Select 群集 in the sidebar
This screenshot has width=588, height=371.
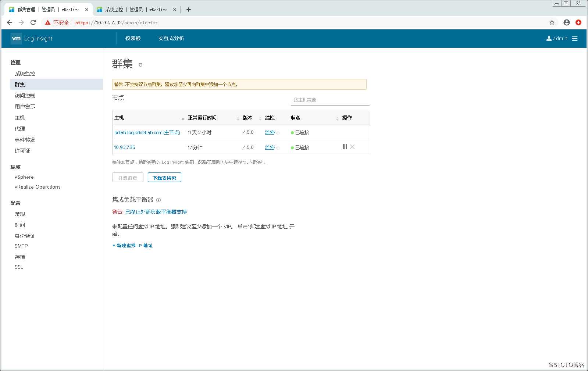[57, 84]
